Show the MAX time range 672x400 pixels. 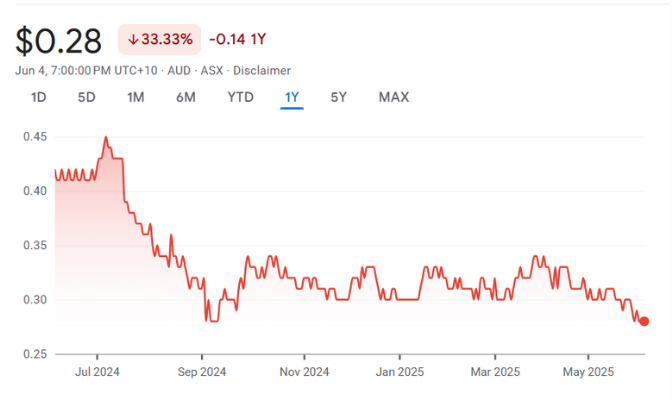(394, 97)
